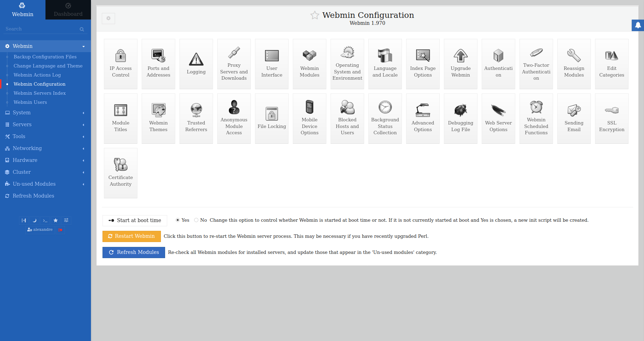Viewport: 644px width, 341px height.
Task: Open the Upgrade Webmin arrow icon
Action: coord(460,56)
